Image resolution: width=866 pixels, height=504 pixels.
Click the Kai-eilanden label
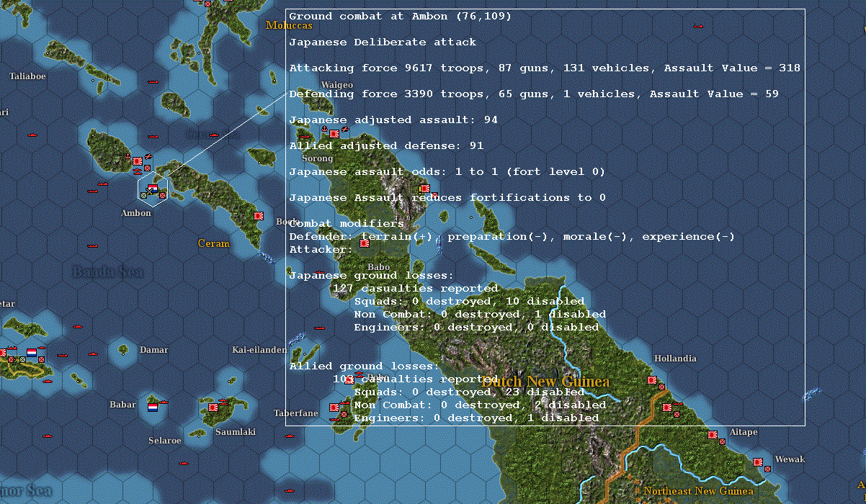click(x=259, y=350)
